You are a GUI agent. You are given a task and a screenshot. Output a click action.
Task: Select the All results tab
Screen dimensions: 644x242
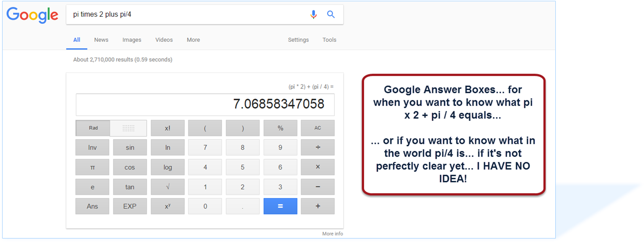point(77,40)
